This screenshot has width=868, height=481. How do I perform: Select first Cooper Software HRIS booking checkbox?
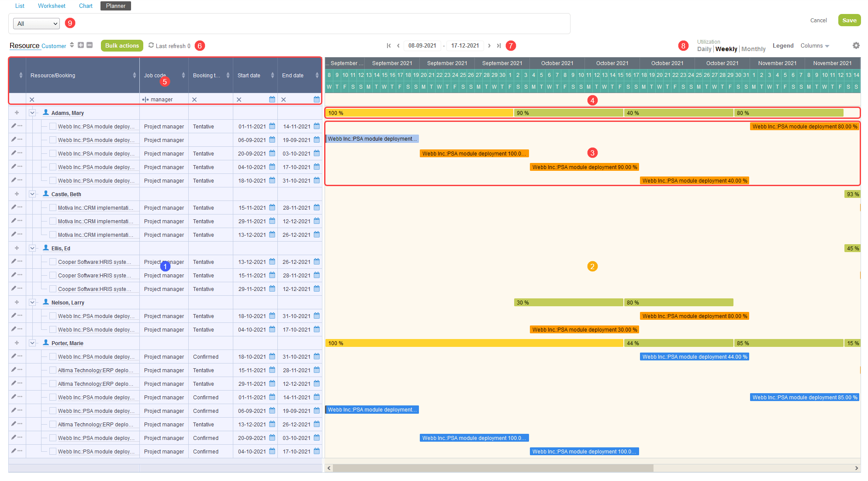pyautogui.click(x=53, y=262)
